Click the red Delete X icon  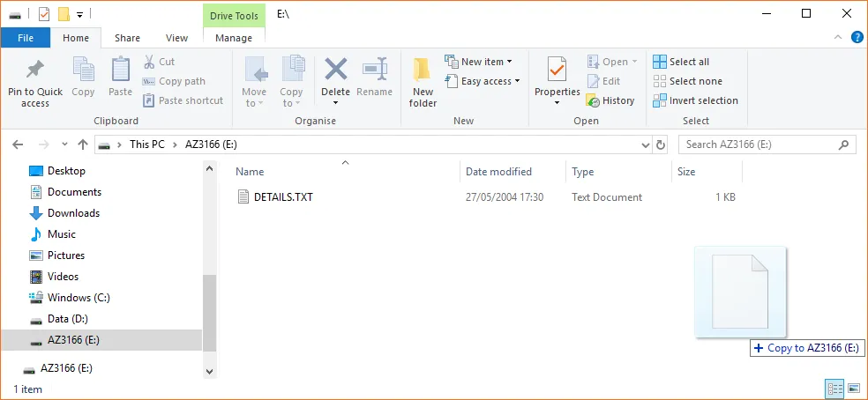point(335,70)
